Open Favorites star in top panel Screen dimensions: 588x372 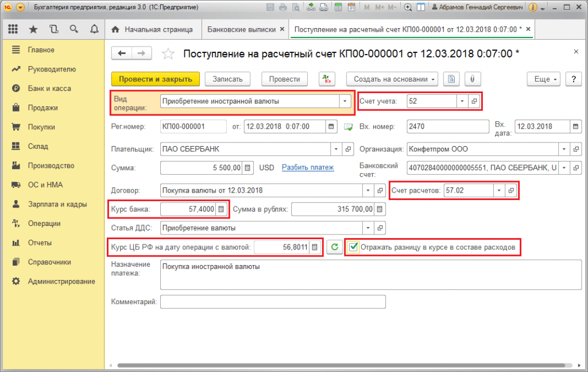tap(33, 29)
